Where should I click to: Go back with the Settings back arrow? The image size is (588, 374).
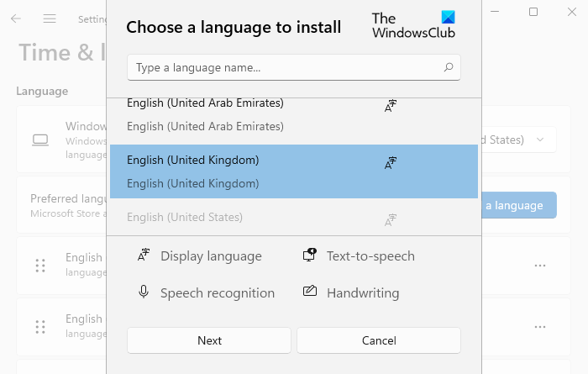[16, 18]
